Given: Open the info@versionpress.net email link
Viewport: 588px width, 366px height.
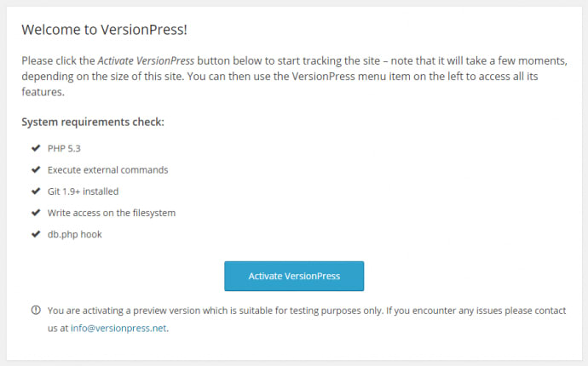Looking at the screenshot, I should 118,327.
